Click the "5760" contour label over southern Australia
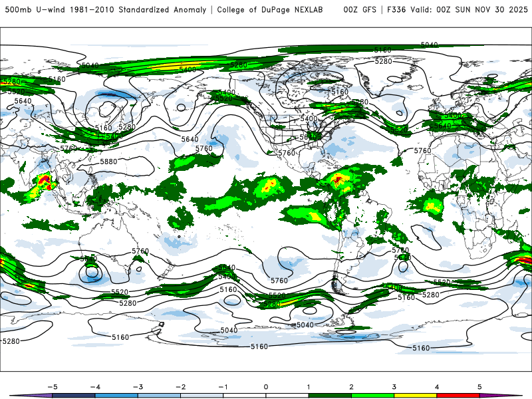 pyautogui.click(x=140, y=251)
